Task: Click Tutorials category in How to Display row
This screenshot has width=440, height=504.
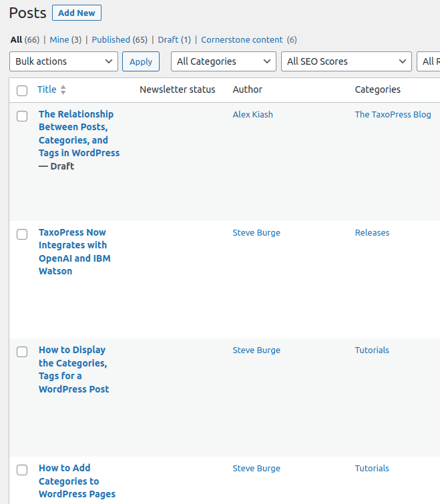Action: point(372,350)
